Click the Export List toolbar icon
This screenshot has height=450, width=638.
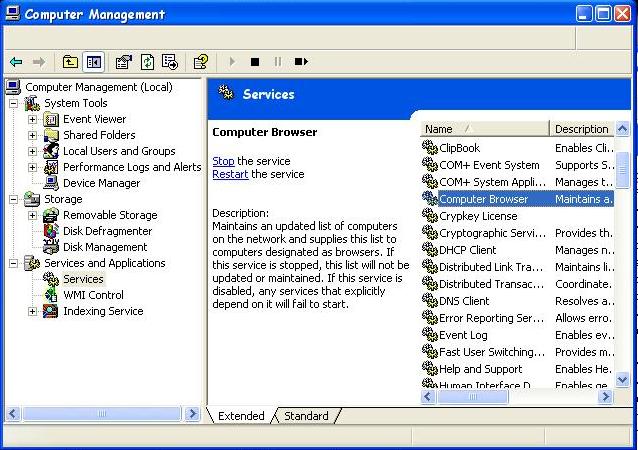[x=170, y=62]
